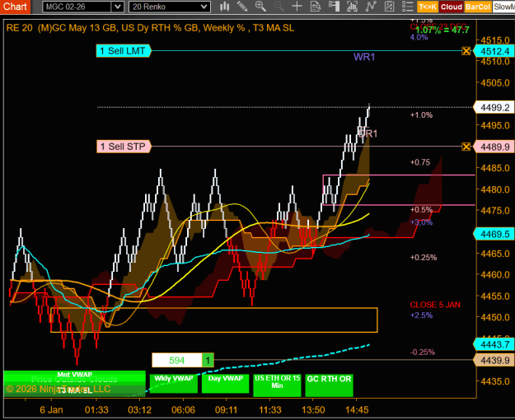515x420 pixels.
Task: Click the zoom out magnifier icon
Action: pyautogui.click(x=279, y=7)
